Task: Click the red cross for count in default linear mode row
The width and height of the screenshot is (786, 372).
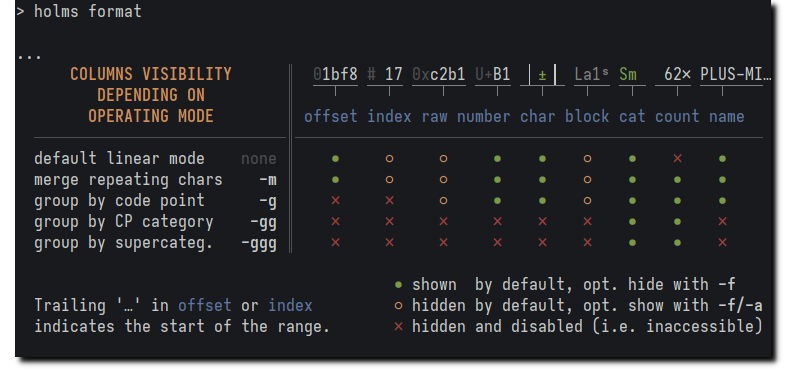Action: (677, 159)
